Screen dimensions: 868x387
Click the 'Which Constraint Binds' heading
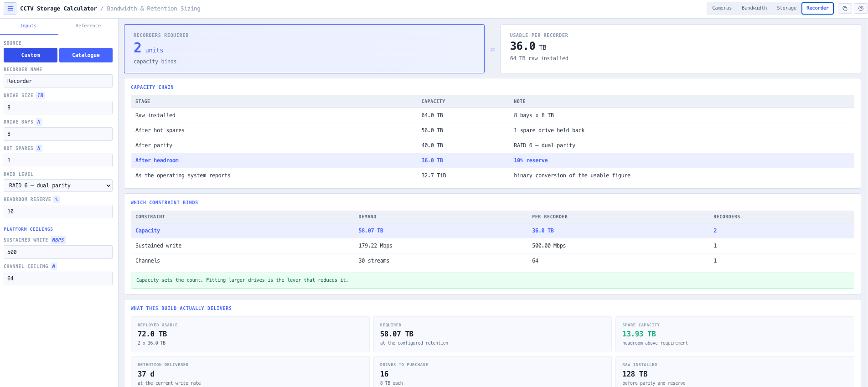coord(165,202)
